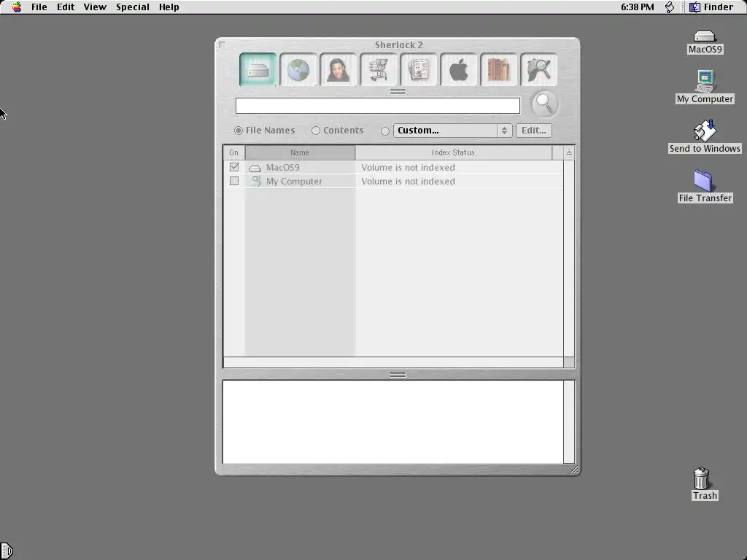
Task: Open the File menu
Action: [39, 7]
